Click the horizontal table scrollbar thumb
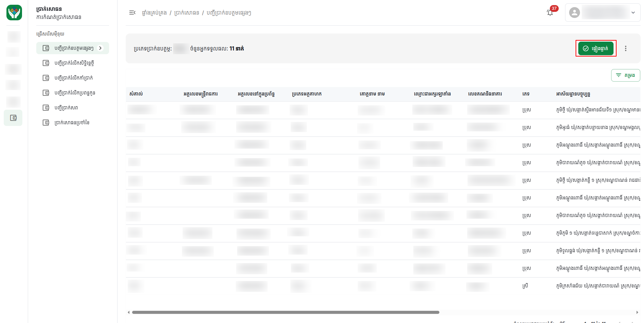644x323 pixels. [x=286, y=312]
